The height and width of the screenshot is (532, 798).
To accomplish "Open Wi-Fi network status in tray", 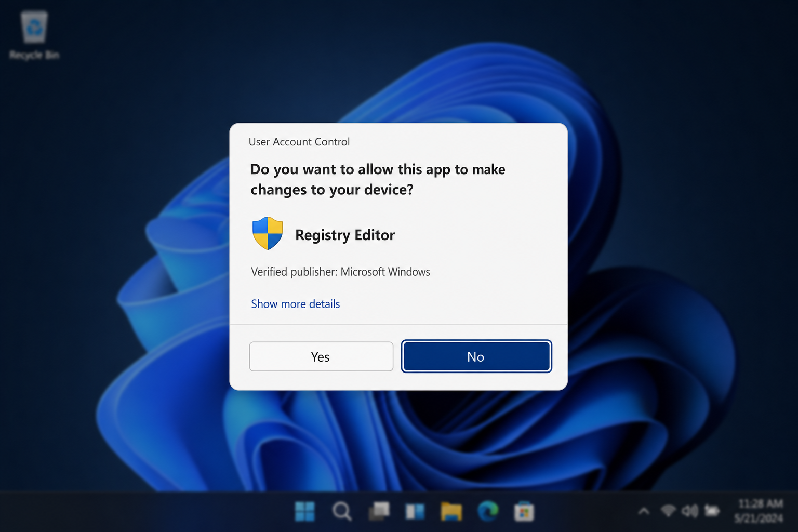I will (x=668, y=511).
